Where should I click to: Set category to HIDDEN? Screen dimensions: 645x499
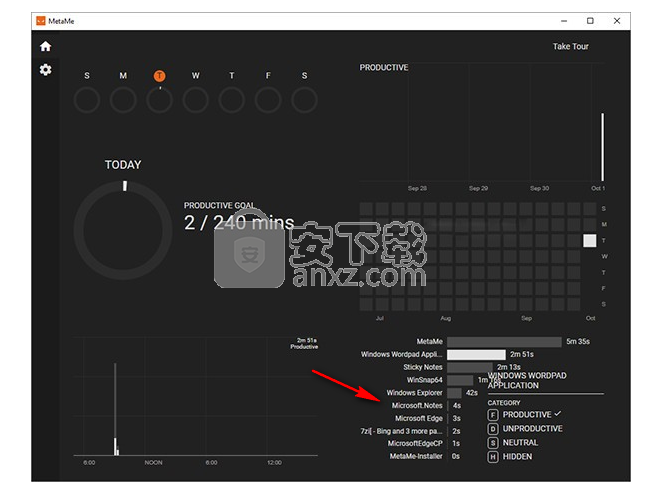click(x=517, y=457)
